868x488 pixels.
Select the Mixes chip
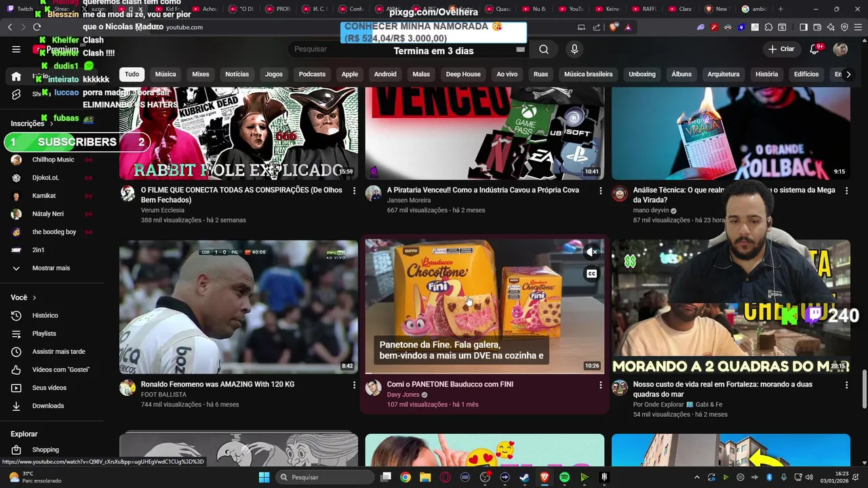[x=201, y=75]
